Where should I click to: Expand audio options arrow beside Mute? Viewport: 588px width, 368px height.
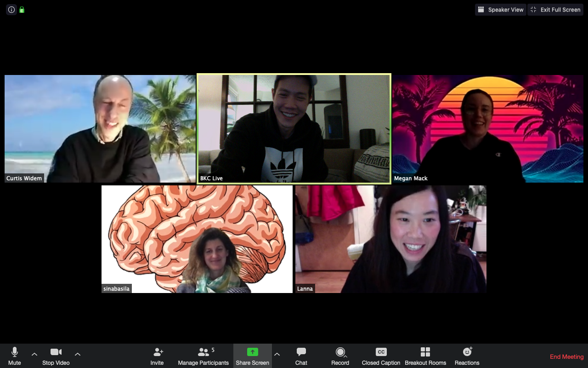34,354
